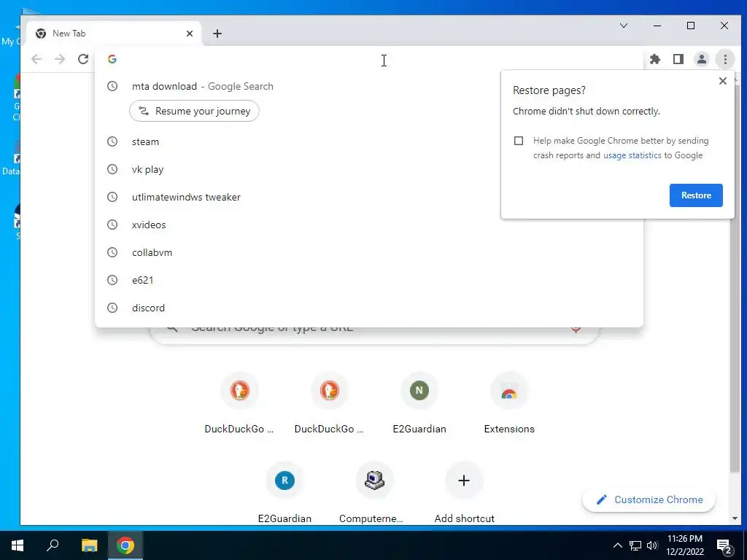This screenshot has height=560, width=747.
Task: Open File Explorer from the taskbar
Action: coord(89,545)
